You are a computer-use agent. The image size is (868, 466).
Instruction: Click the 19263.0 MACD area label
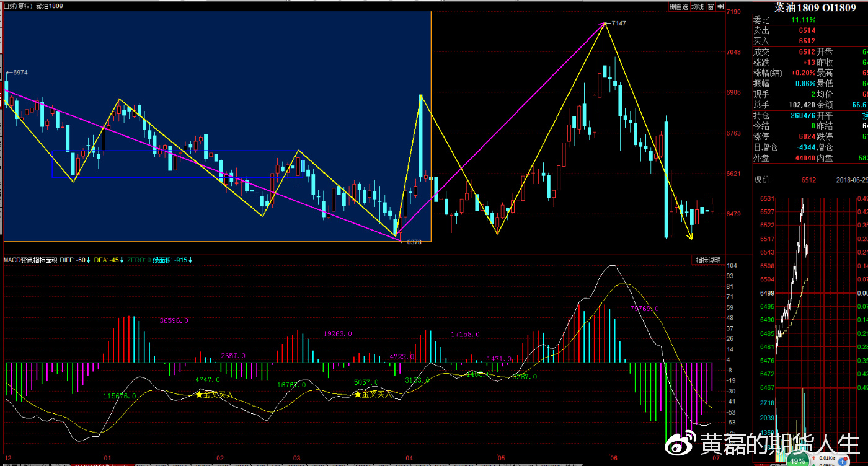338,333
